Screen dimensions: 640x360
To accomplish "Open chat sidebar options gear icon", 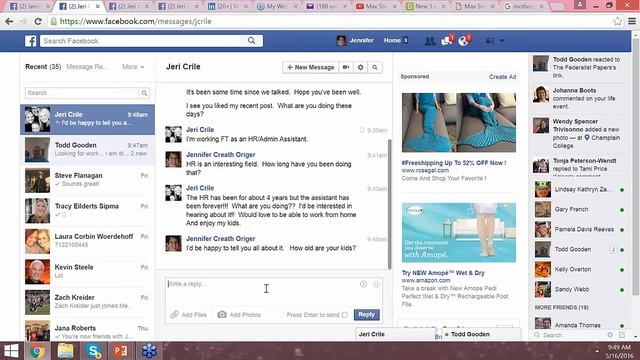I will [x=609, y=335].
